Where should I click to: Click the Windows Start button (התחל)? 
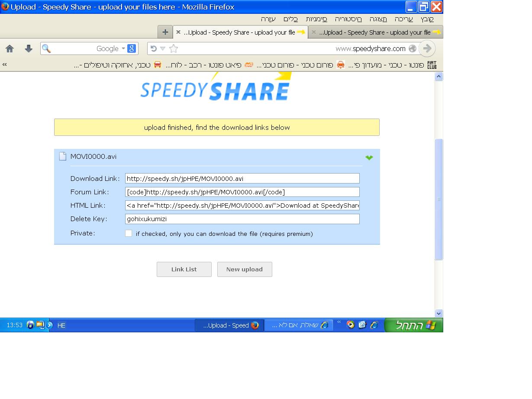414,325
